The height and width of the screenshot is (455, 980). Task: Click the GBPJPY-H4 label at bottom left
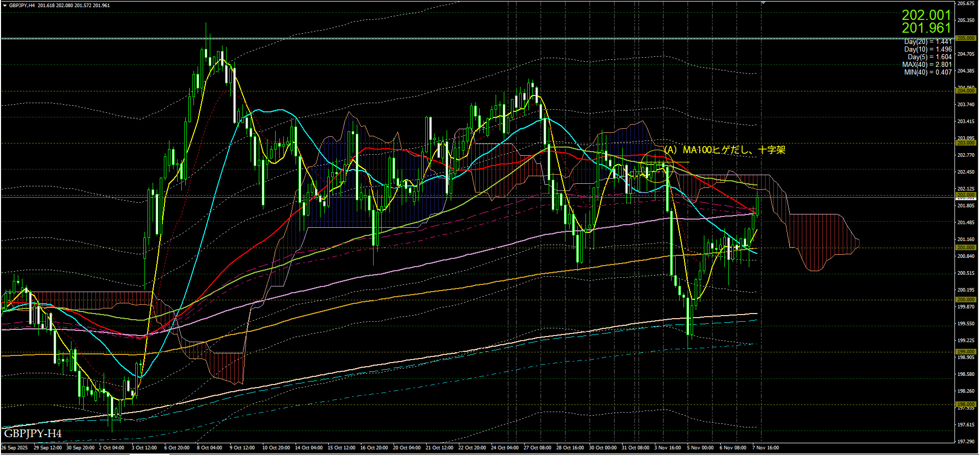tap(33, 434)
